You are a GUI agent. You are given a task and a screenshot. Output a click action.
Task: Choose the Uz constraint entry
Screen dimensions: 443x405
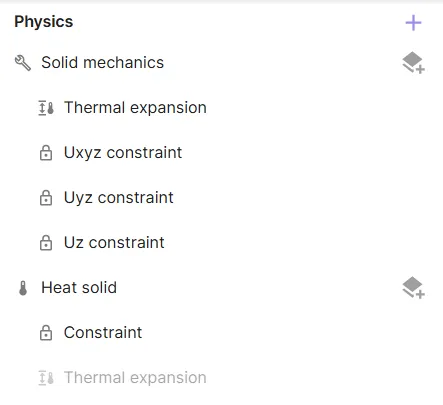114,243
